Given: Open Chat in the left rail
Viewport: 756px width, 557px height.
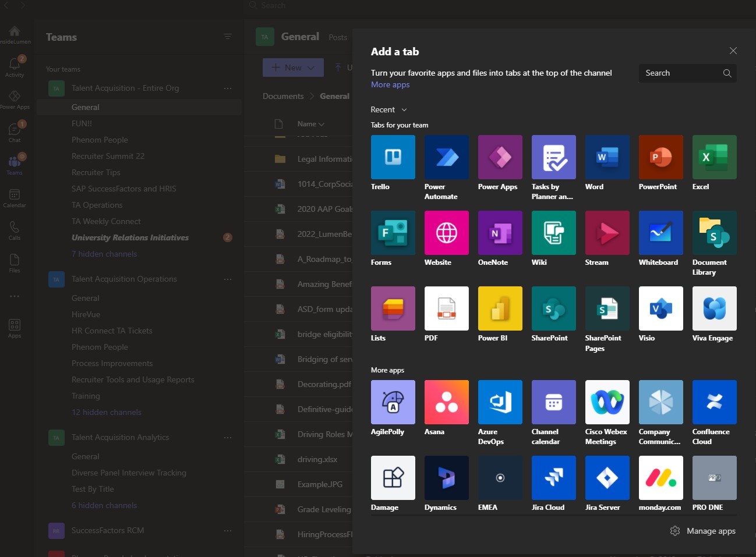Looking at the screenshot, I should point(15,133).
